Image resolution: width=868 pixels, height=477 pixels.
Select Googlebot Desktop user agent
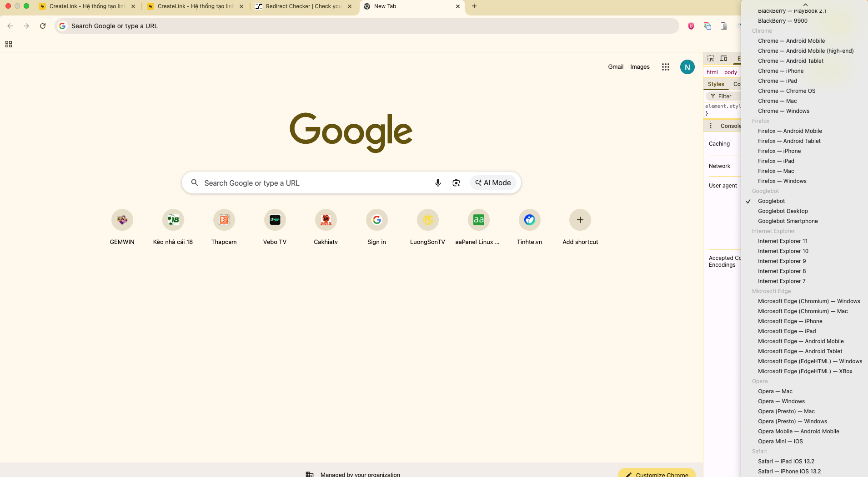(x=783, y=211)
